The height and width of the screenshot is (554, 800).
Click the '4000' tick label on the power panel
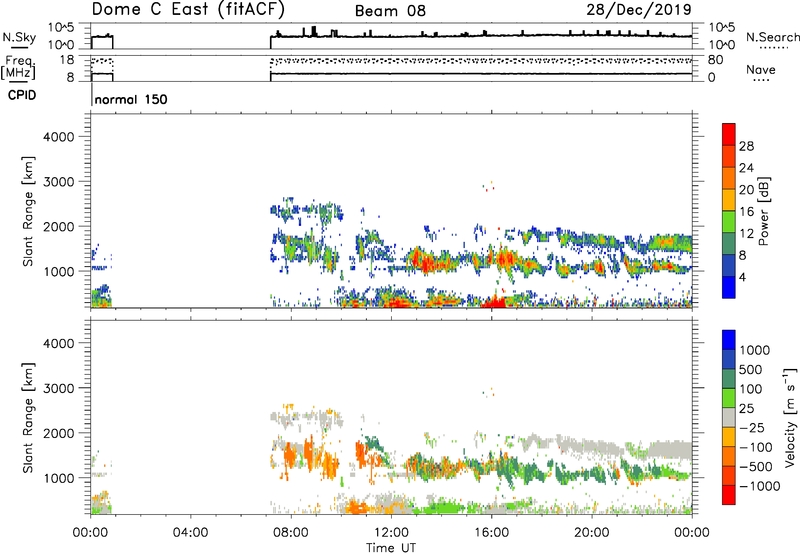(58, 137)
